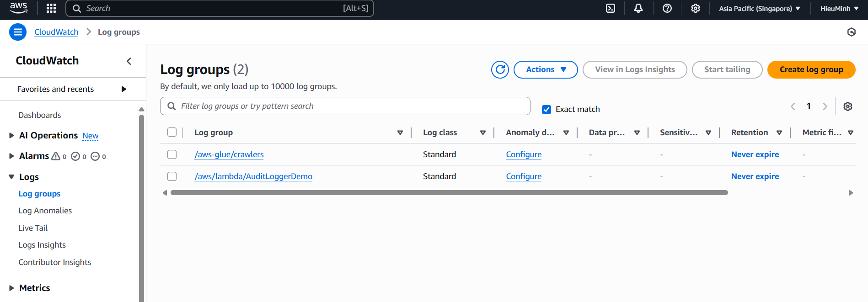Sort by Log group column arrow

coord(400,132)
